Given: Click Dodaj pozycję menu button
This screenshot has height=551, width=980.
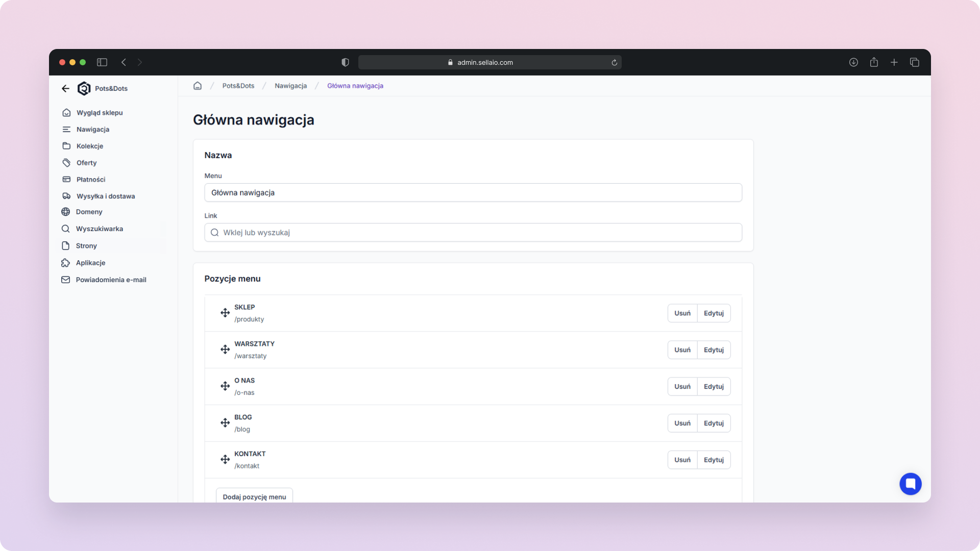Looking at the screenshot, I should click(x=254, y=496).
